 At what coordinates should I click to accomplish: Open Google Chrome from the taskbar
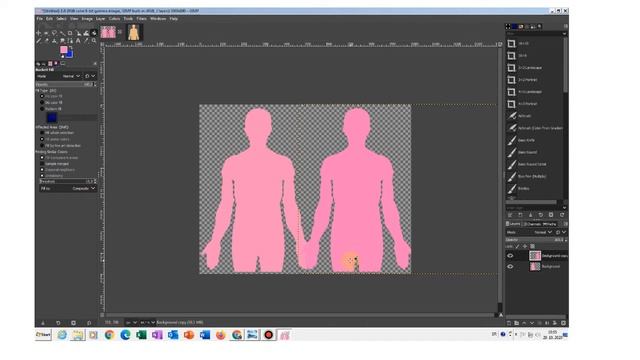point(109,335)
